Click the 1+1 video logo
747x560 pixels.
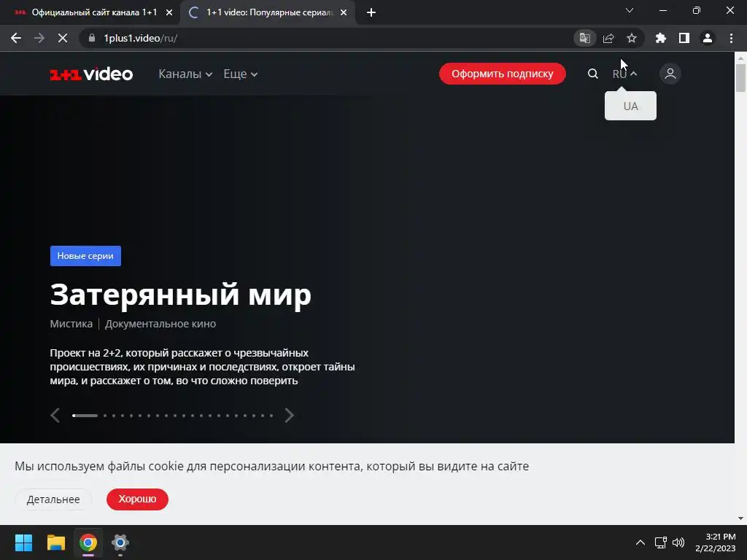point(91,74)
